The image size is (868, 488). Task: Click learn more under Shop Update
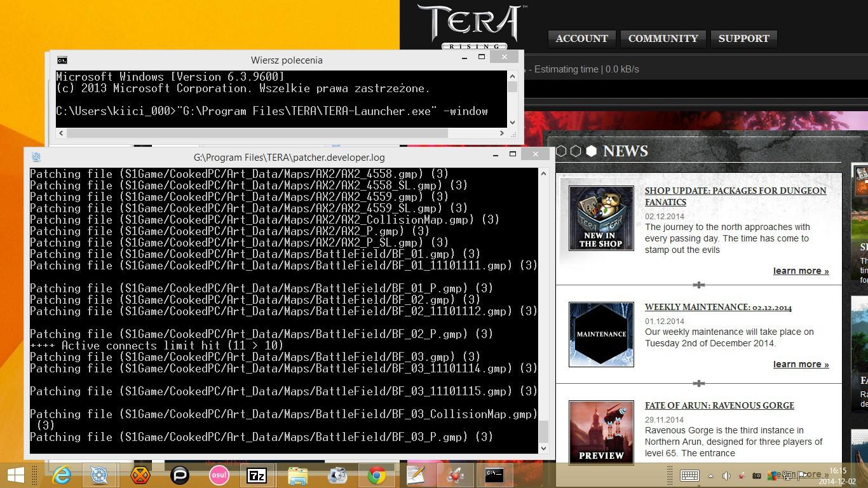tap(801, 271)
